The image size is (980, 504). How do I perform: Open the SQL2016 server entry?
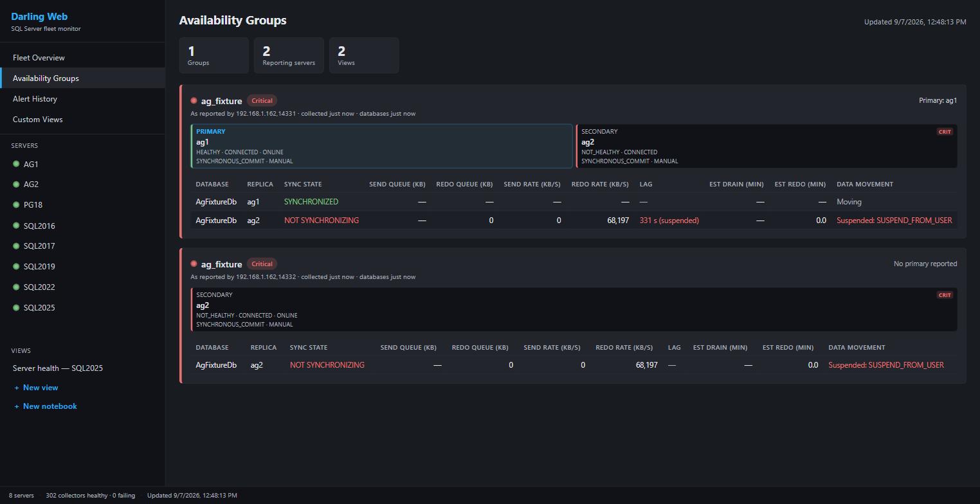(x=82, y=226)
